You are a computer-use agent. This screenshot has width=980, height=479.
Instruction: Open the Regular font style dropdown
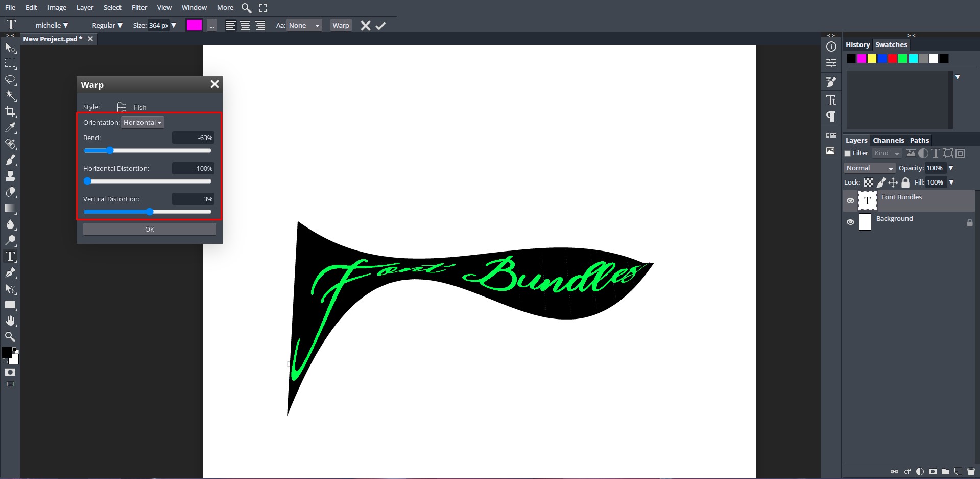click(x=107, y=25)
